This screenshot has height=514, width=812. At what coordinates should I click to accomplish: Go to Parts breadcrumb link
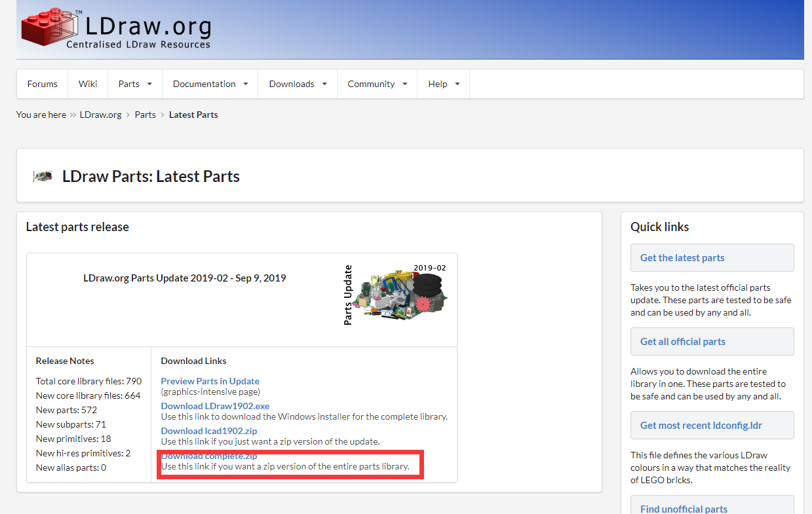(145, 115)
